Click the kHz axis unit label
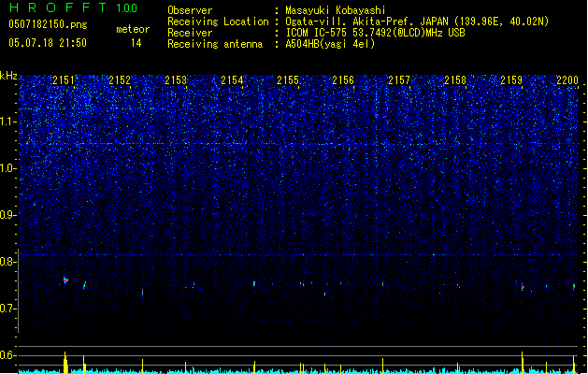Screen dimensions: 588x374 click(8, 76)
